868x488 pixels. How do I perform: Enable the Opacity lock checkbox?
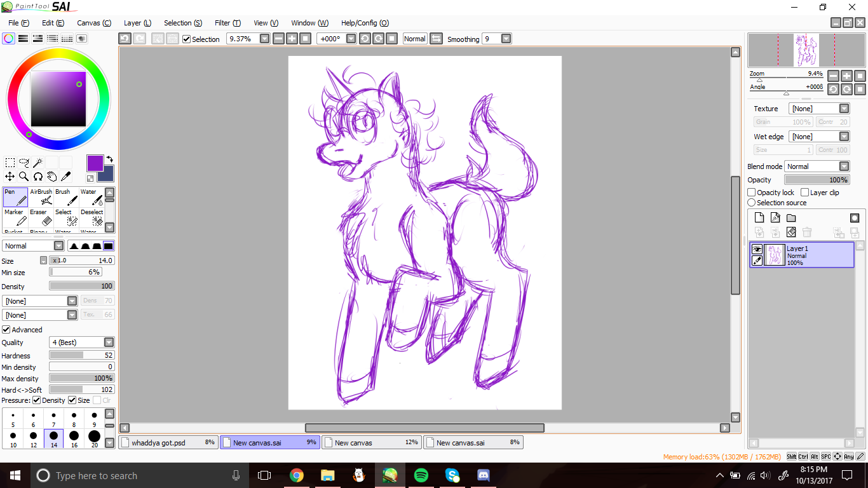click(752, 193)
